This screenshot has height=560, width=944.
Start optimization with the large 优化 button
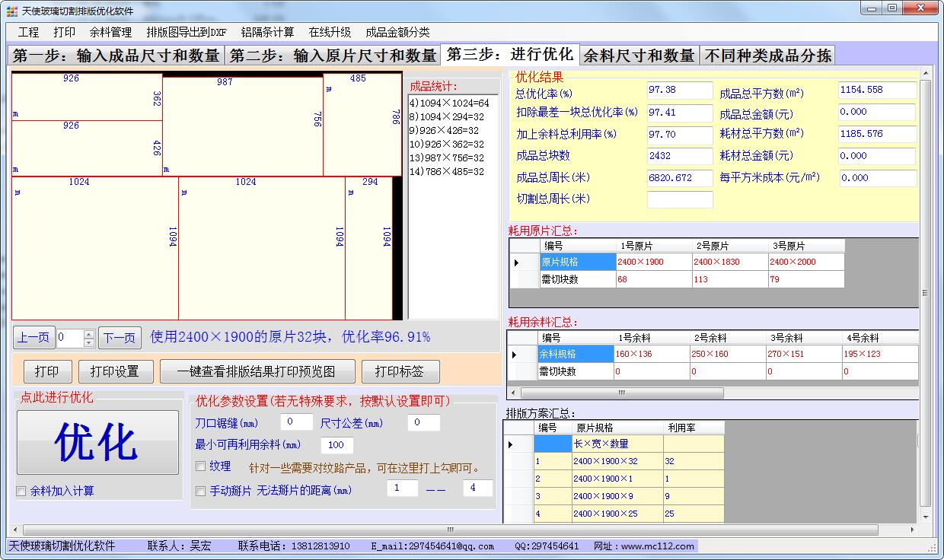pos(97,442)
